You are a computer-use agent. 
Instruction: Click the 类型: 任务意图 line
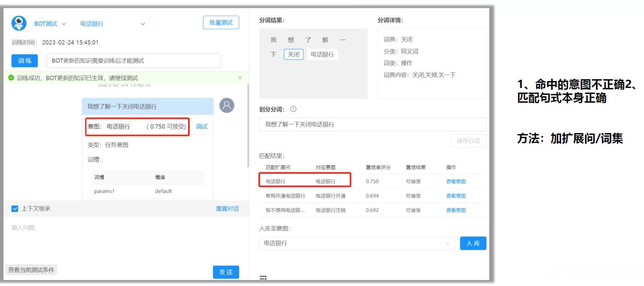pos(108,145)
